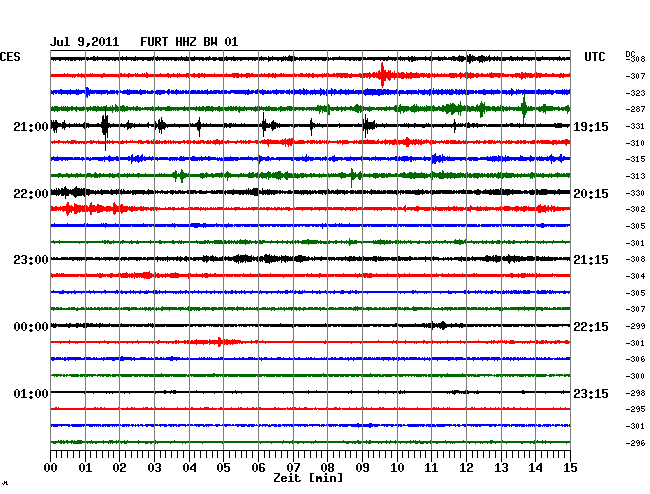650x494 pixels.
Task: Click the DC offset value -306
Action: [x=635, y=359]
